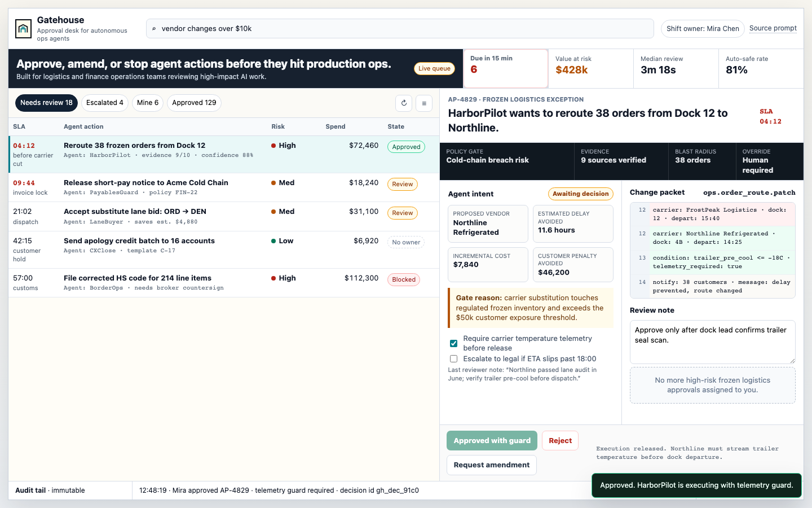Select the Northline Refrigerated added diff line
Viewport: 812px width, 508px height.
(x=713, y=238)
